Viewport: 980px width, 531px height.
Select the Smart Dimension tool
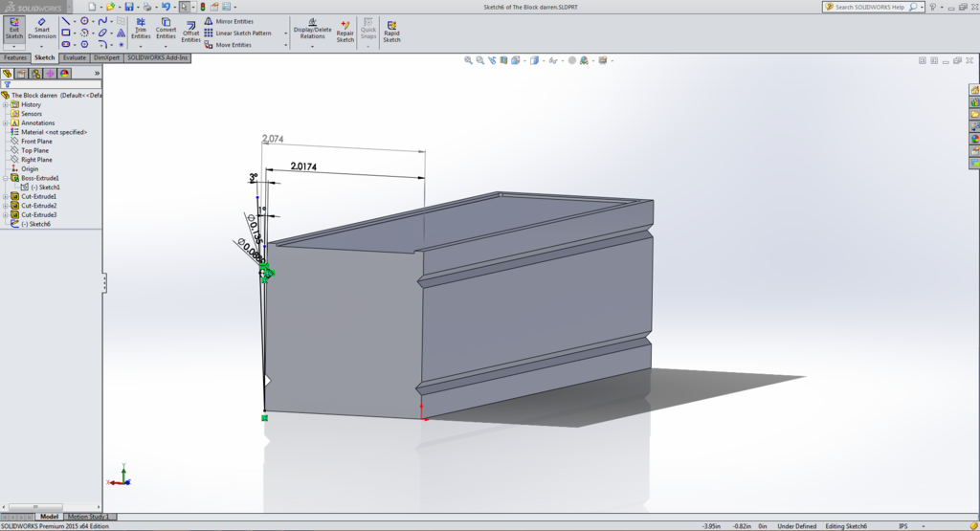pyautogui.click(x=42, y=29)
